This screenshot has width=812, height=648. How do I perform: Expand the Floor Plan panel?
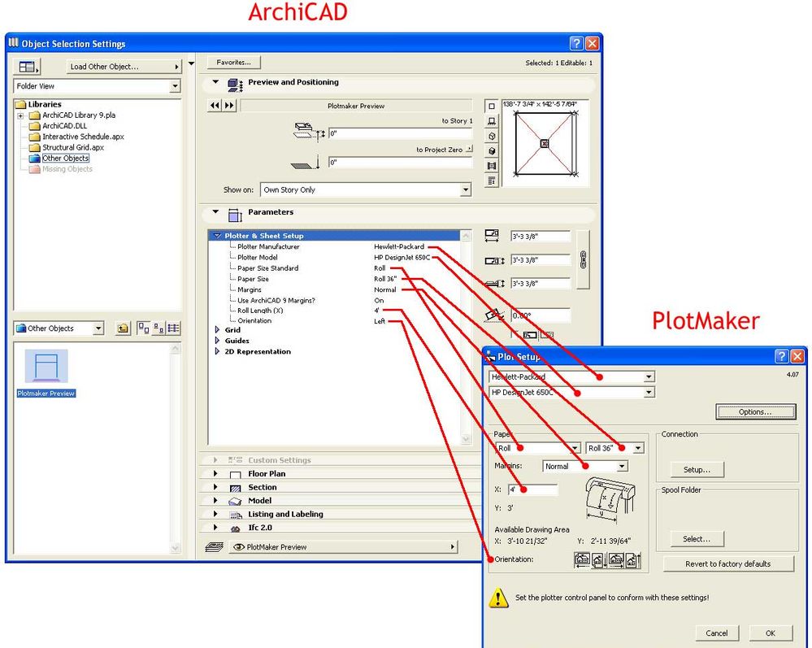(215, 473)
